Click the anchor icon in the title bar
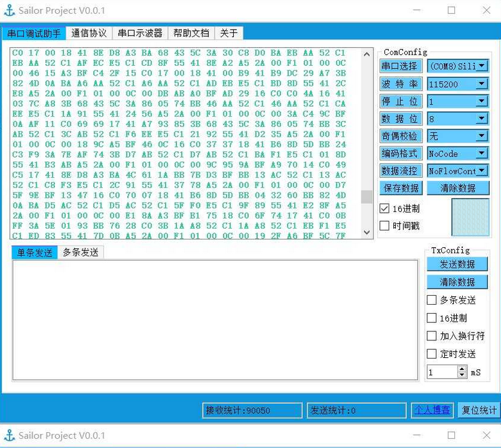This screenshot has width=501, height=448. pyautogui.click(x=10, y=10)
